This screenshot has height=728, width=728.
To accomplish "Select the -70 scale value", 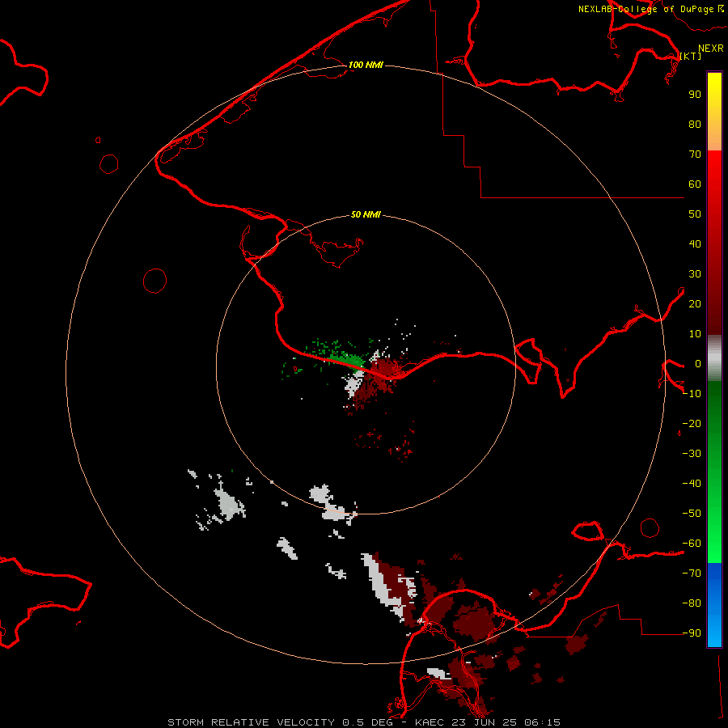I will [x=692, y=573].
